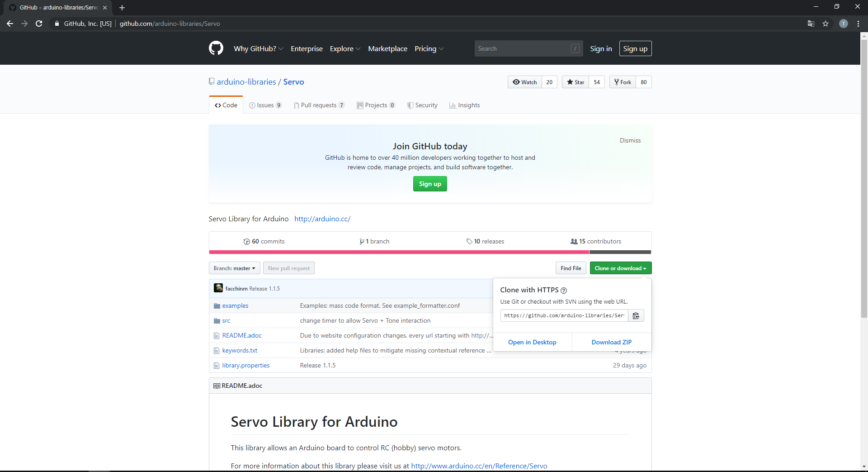Click the padlock site security icon
Viewport: 868px width, 472px height.
[x=57, y=24]
